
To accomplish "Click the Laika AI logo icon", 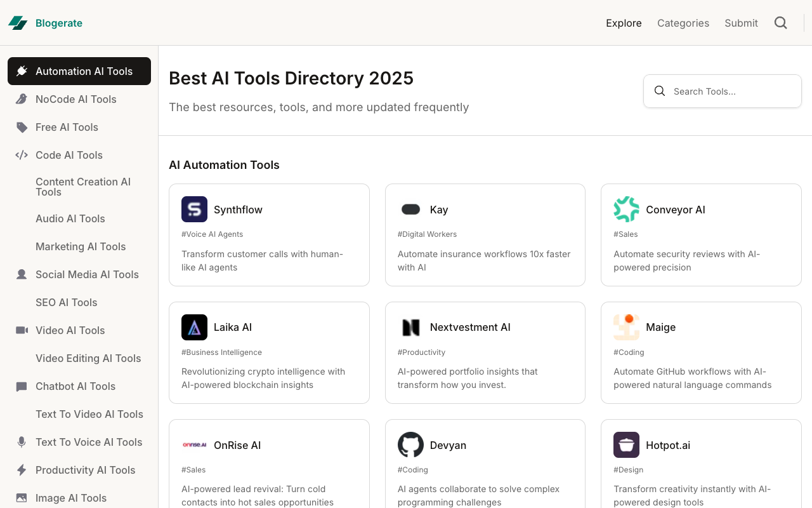I will [x=194, y=327].
